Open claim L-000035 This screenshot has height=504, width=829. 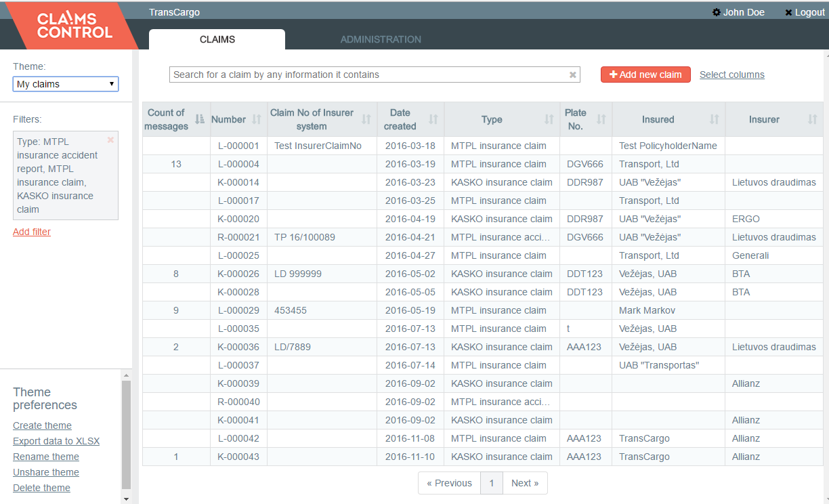[238, 329]
